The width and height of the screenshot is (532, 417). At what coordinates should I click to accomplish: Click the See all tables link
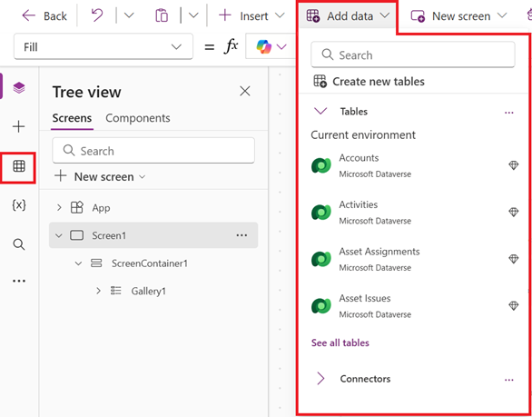tap(340, 343)
